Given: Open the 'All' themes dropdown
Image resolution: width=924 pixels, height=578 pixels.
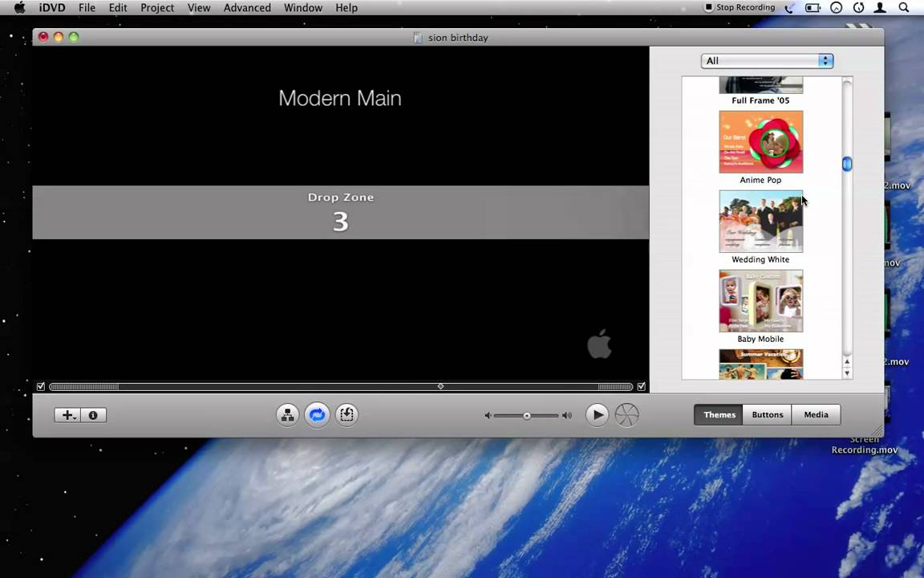Looking at the screenshot, I should click(x=766, y=60).
